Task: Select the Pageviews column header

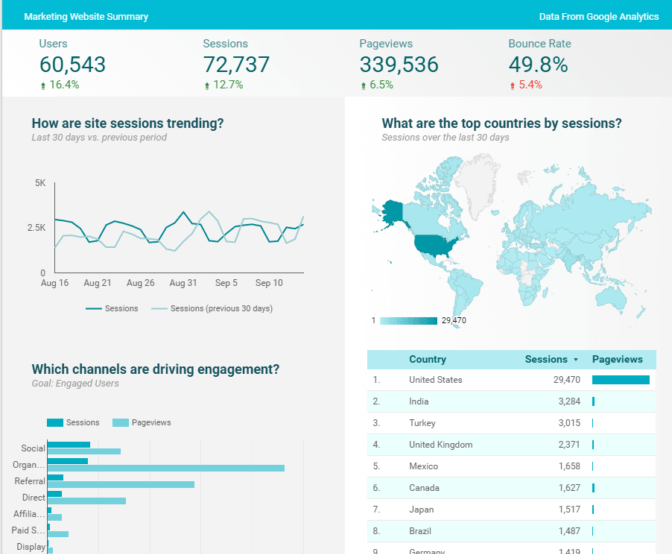Action: pos(617,359)
